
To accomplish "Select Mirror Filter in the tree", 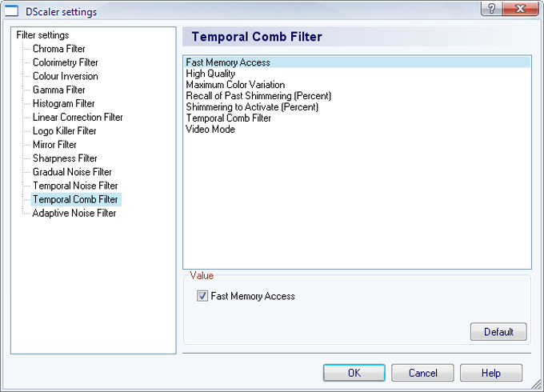I will [54, 145].
